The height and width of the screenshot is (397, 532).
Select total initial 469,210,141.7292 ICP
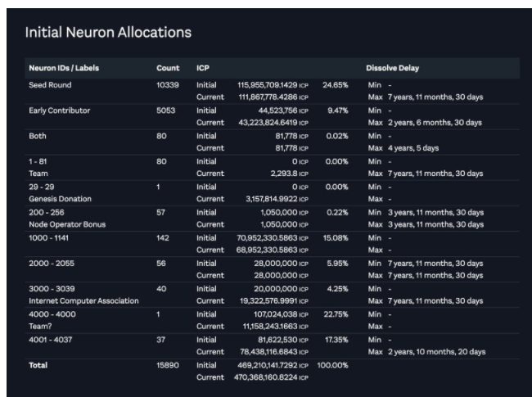(273, 365)
